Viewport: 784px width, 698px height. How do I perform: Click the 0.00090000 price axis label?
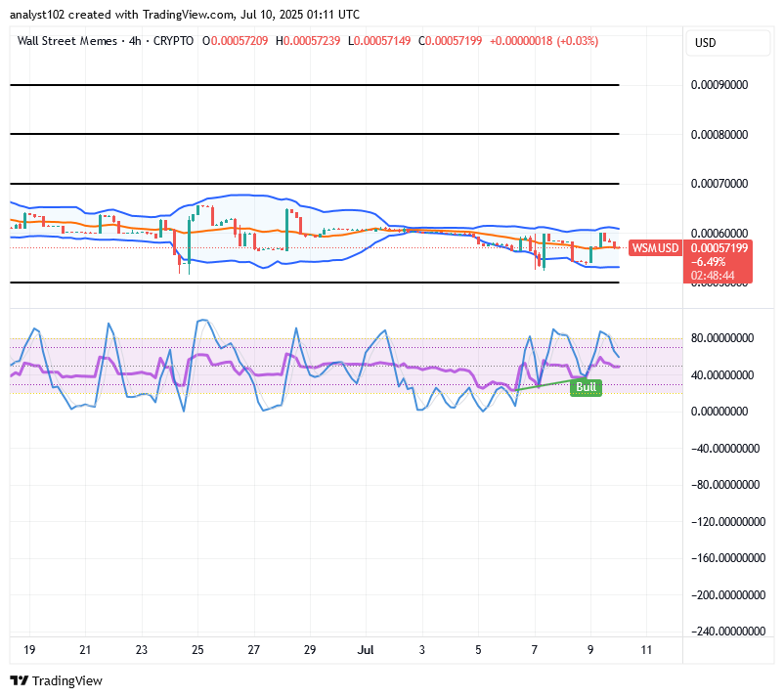[719, 85]
